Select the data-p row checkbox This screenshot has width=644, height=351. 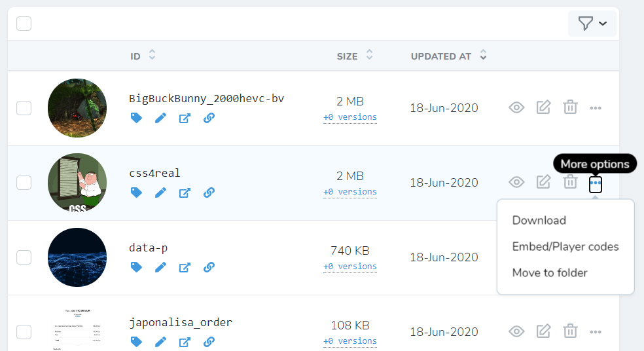tap(24, 257)
